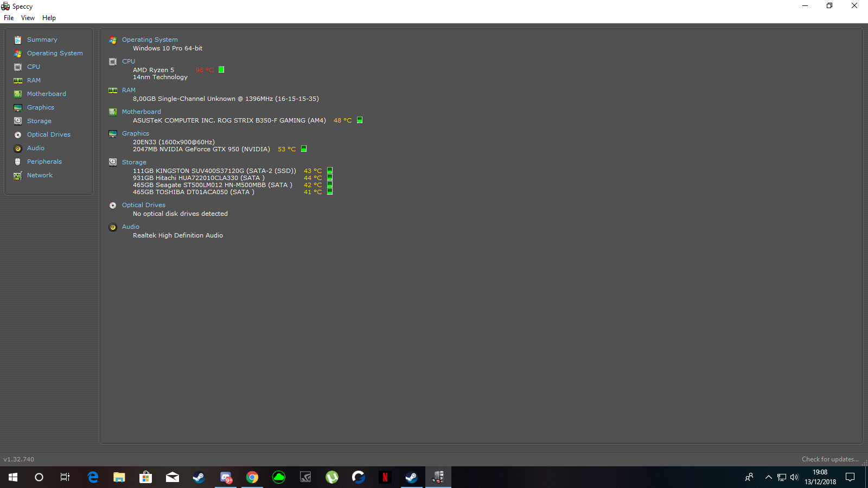Click the Windows flag icon beside Operating System heading

tap(113, 40)
